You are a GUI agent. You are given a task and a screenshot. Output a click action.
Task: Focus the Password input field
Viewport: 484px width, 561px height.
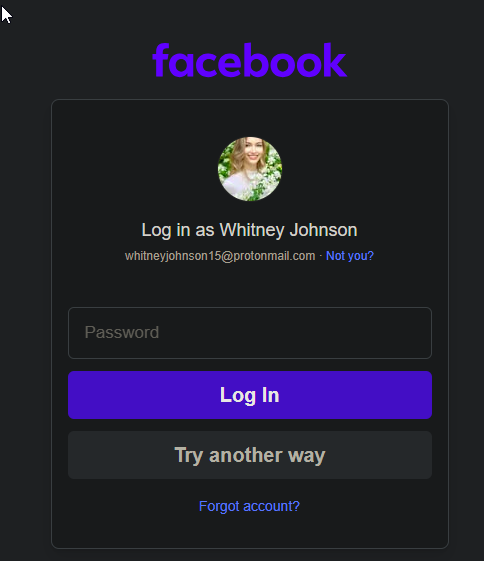250,333
